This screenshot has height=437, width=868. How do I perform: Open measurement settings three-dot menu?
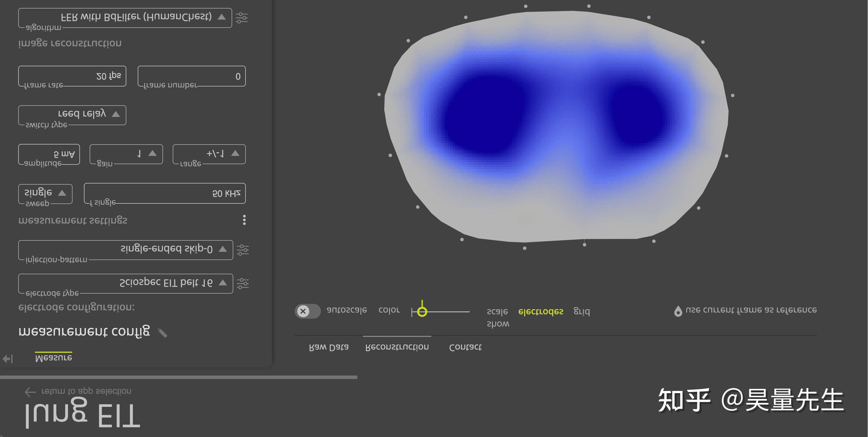(244, 220)
